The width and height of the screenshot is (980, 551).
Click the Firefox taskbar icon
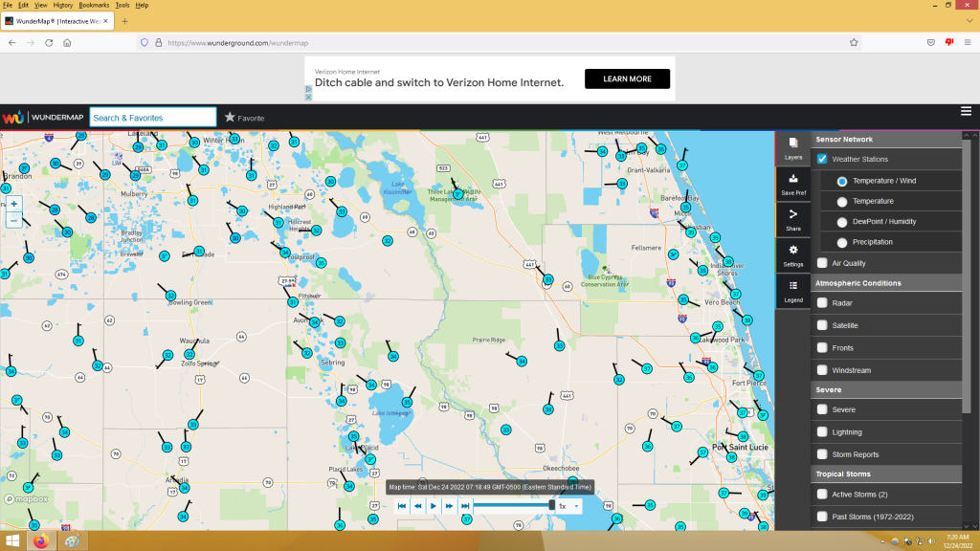point(41,541)
